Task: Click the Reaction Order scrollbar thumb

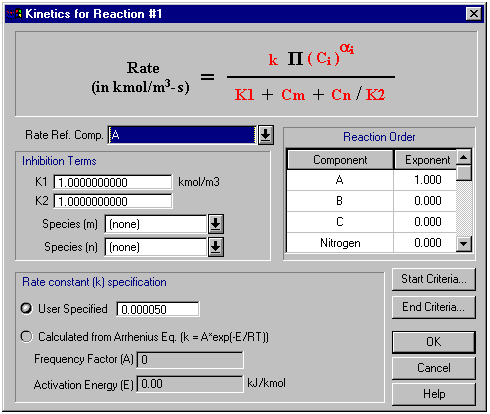Action: click(x=464, y=173)
